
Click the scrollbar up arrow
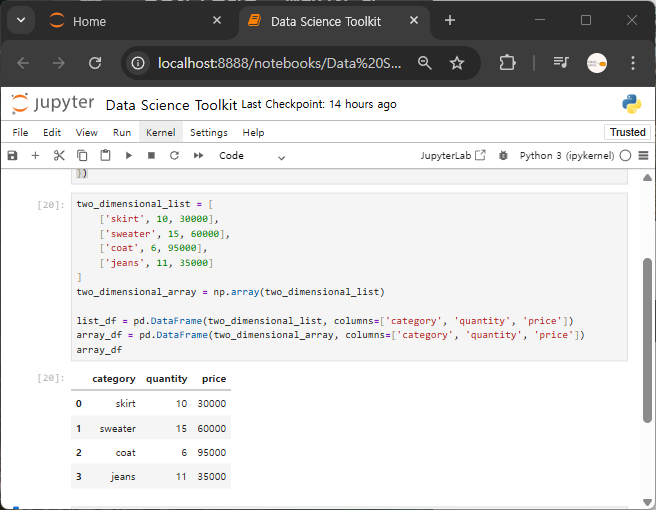[x=647, y=178]
